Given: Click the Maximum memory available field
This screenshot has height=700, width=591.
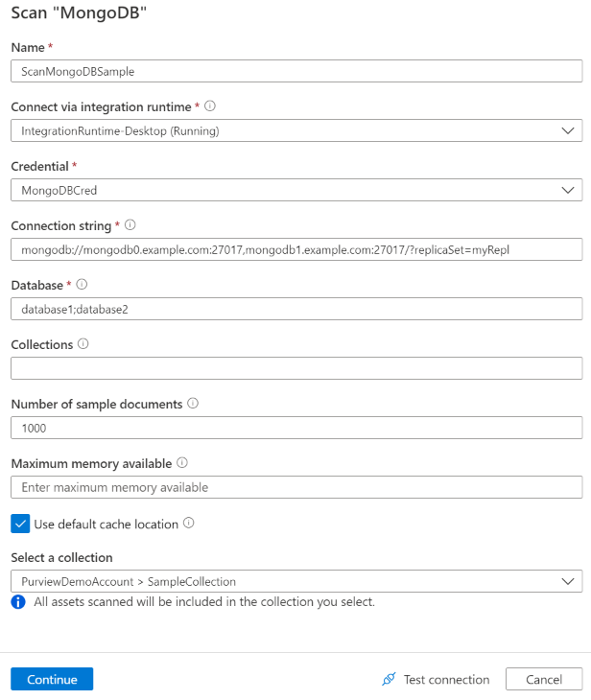Looking at the screenshot, I should [295, 487].
